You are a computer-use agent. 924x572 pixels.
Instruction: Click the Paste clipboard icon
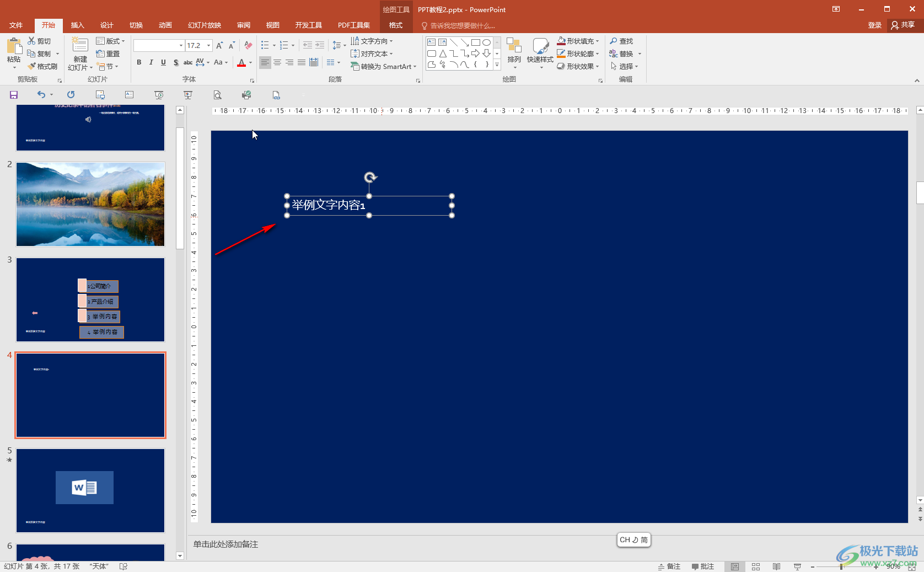[x=14, y=46]
